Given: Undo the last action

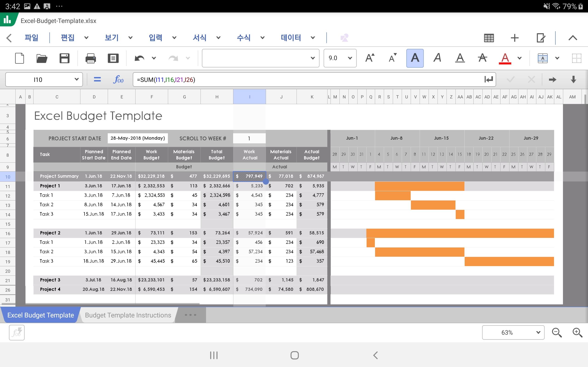Looking at the screenshot, I should click(x=139, y=58).
